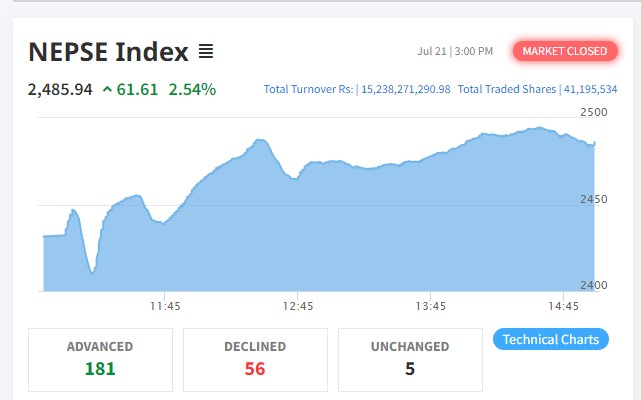
Task: Click chart at the 13:45 time marker
Action: coord(430,306)
